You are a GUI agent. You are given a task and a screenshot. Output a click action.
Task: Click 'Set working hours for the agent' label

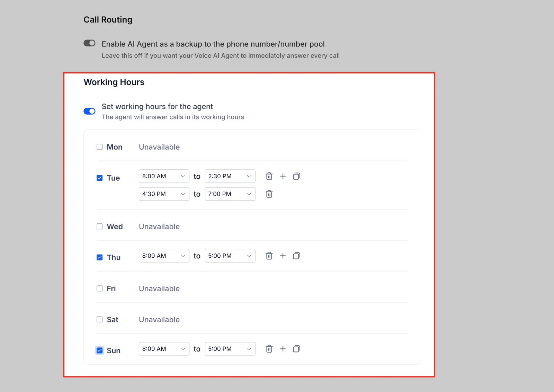pyautogui.click(x=157, y=106)
